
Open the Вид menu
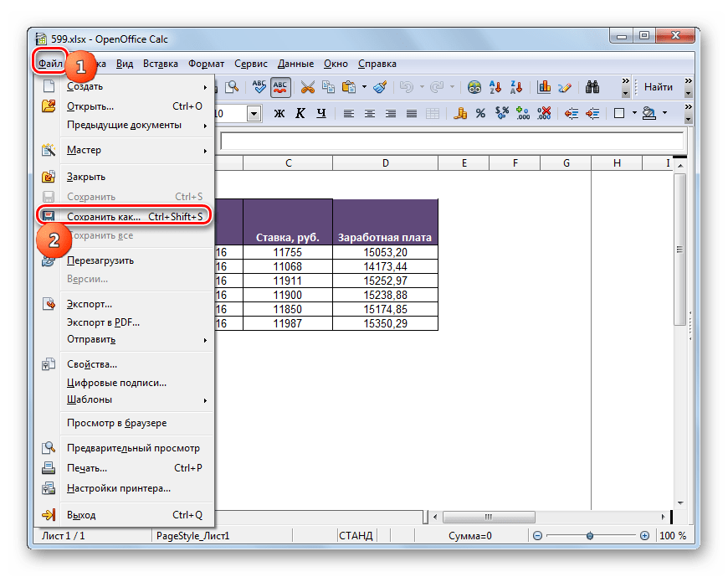(x=125, y=64)
